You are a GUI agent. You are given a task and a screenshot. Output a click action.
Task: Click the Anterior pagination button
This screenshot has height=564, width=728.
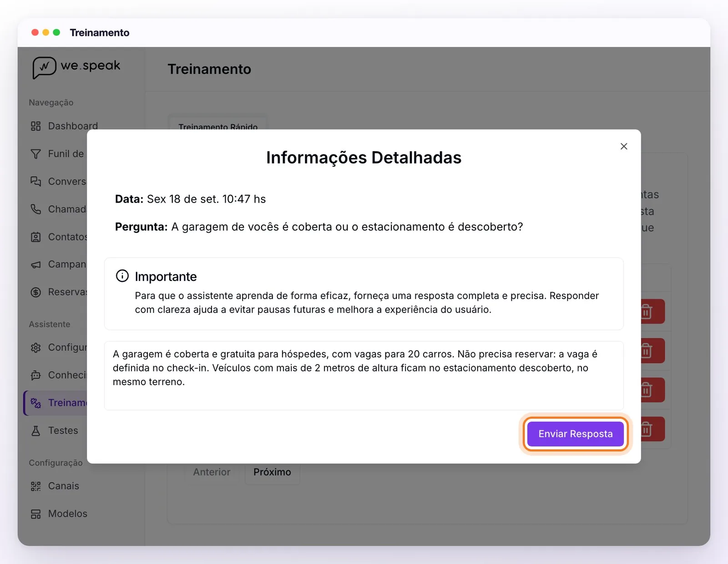pyautogui.click(x=212, y=472)
